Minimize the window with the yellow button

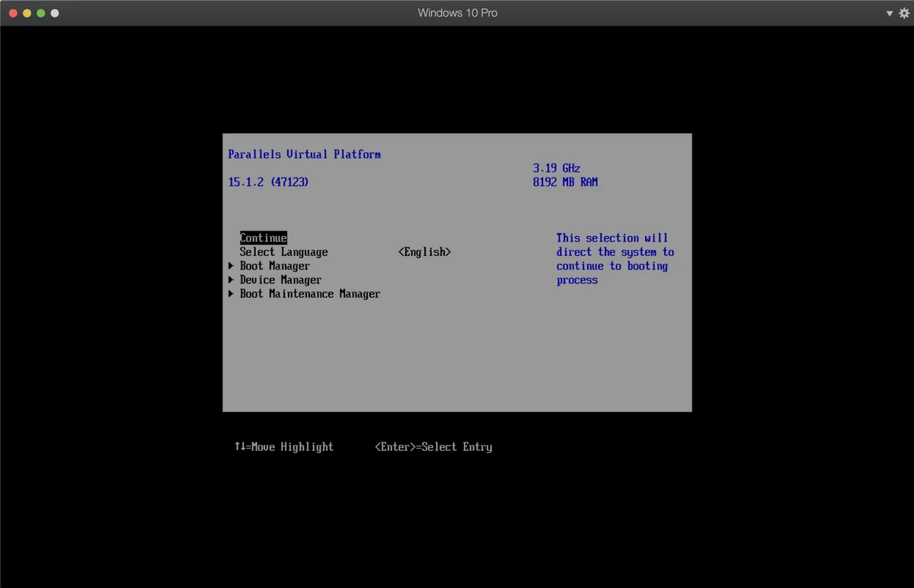(x=27, y=14)
